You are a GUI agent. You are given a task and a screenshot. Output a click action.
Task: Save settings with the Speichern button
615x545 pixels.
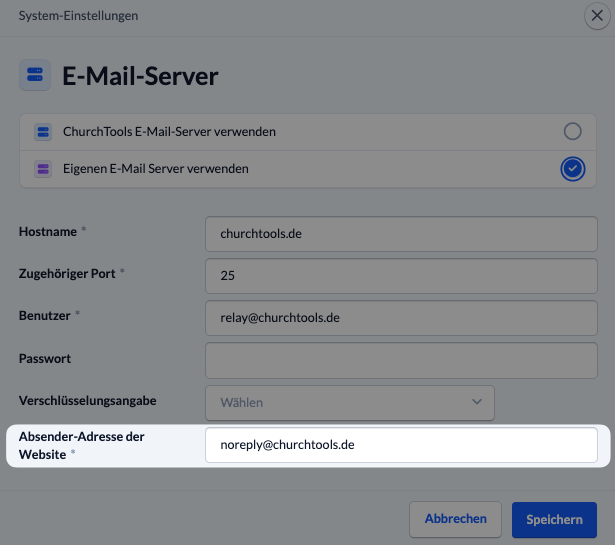point(554,519)
